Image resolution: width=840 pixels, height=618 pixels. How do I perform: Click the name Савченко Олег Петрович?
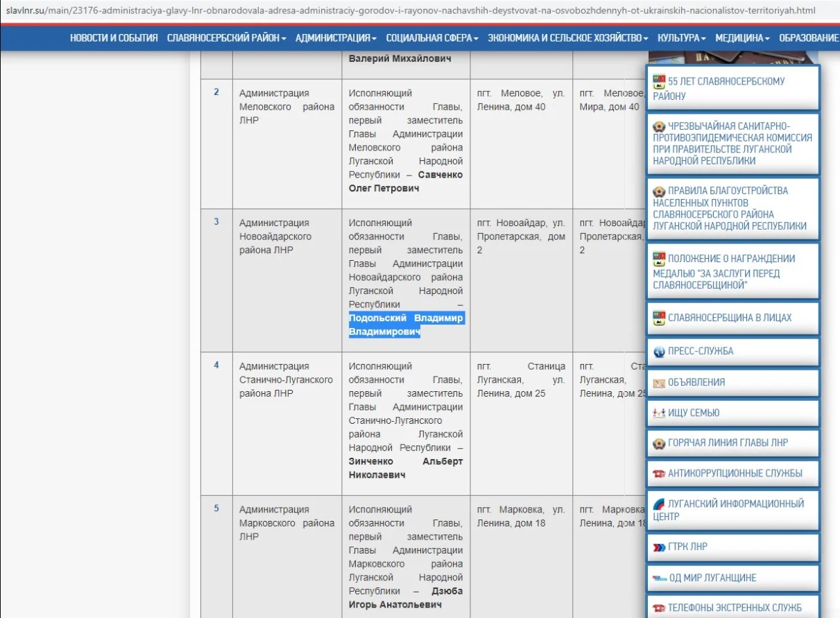point(405,182)
